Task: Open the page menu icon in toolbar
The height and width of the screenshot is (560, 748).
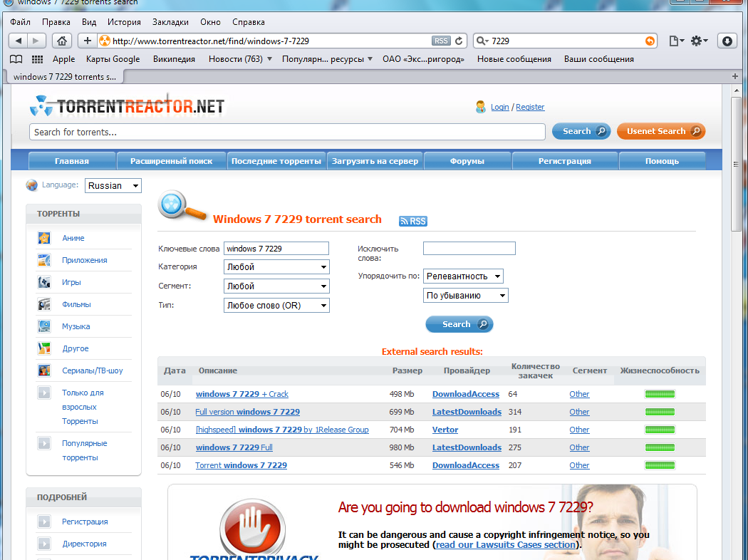Action: pyautogui.click(x=677, y=41)
